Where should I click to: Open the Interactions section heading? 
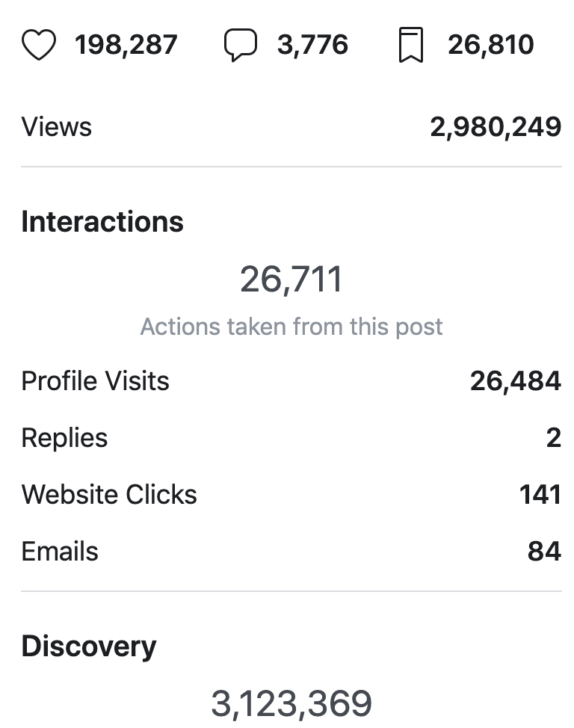[x=102, y=221]
